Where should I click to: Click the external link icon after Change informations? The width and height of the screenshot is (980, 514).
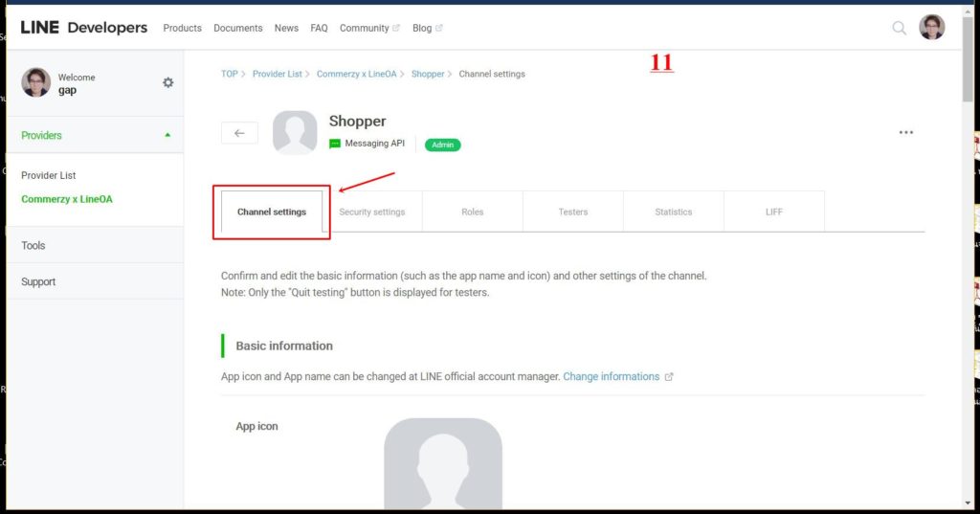pyautogui.click(x=669, y=377)
